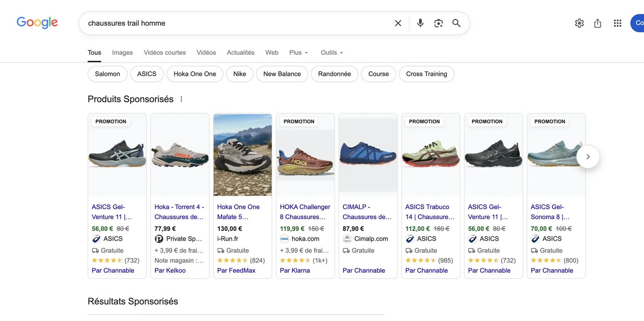Click hoka.com logo on Challenger card

click(x=284, y=239)
